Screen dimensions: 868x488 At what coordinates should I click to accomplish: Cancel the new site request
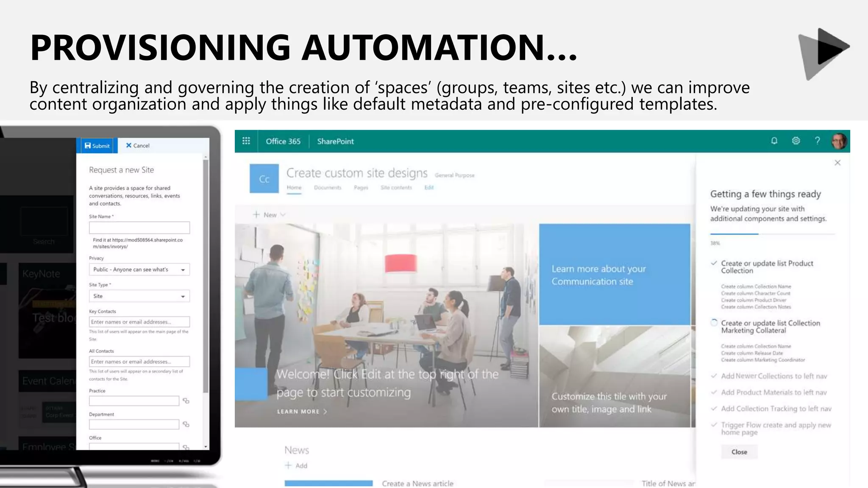coord(138,145)
